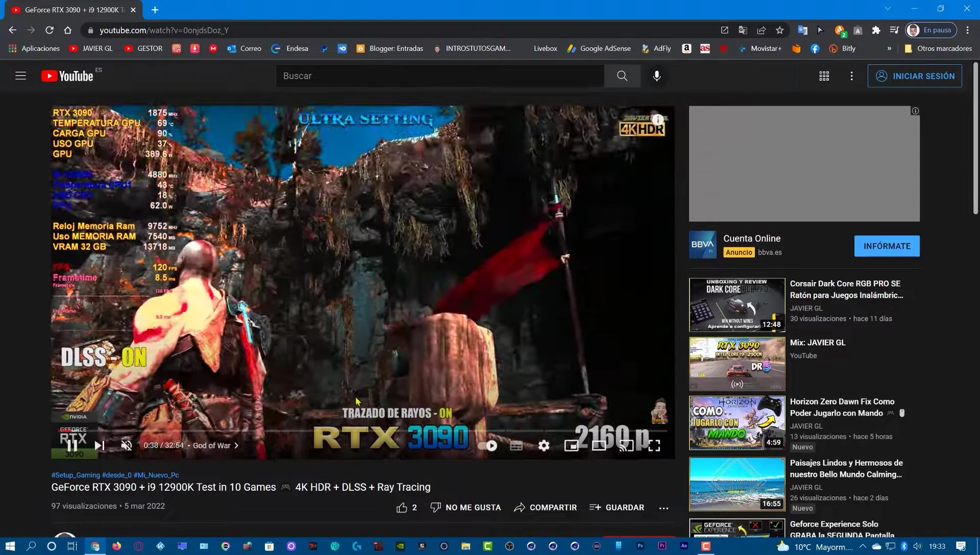
Task: Go back with the browser back arrow
Action: pyautogui.click(x=13, y=30)
